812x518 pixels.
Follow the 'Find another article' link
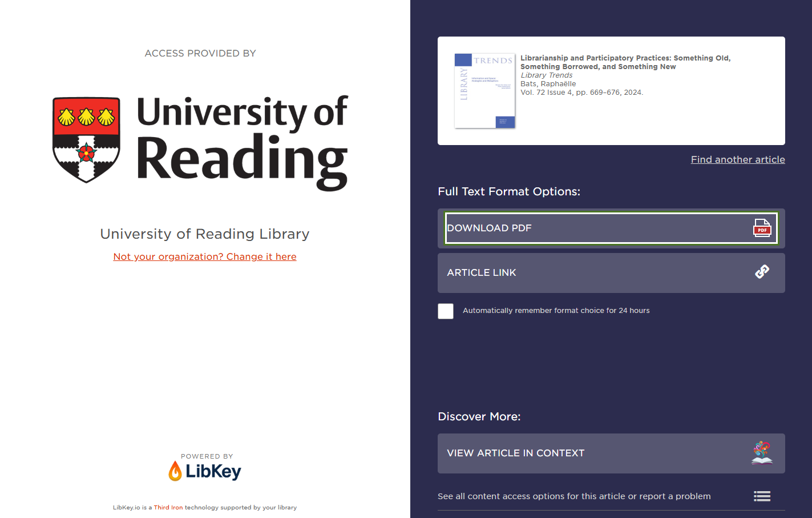point(737,159)
